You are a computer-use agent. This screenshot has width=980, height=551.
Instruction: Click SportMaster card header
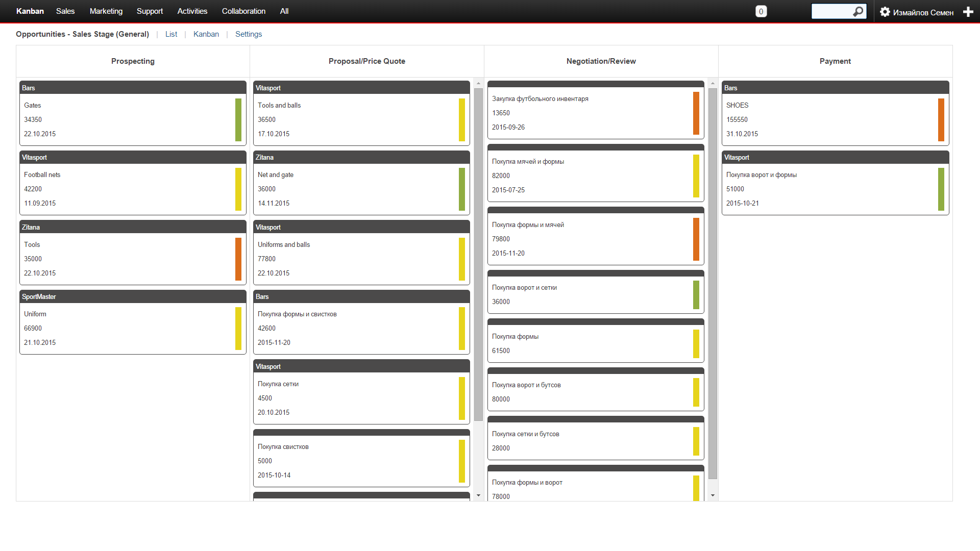(x=133, y=296)
